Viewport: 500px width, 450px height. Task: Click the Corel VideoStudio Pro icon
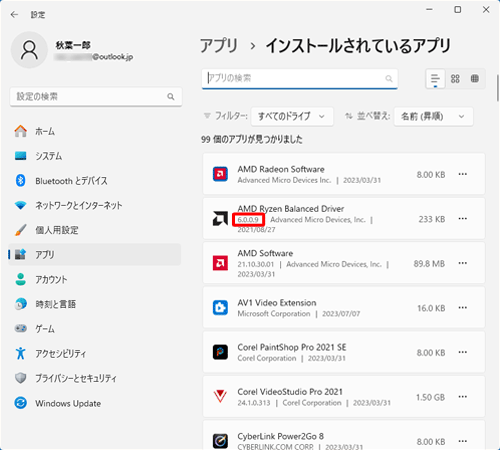(x=220, y=397)
